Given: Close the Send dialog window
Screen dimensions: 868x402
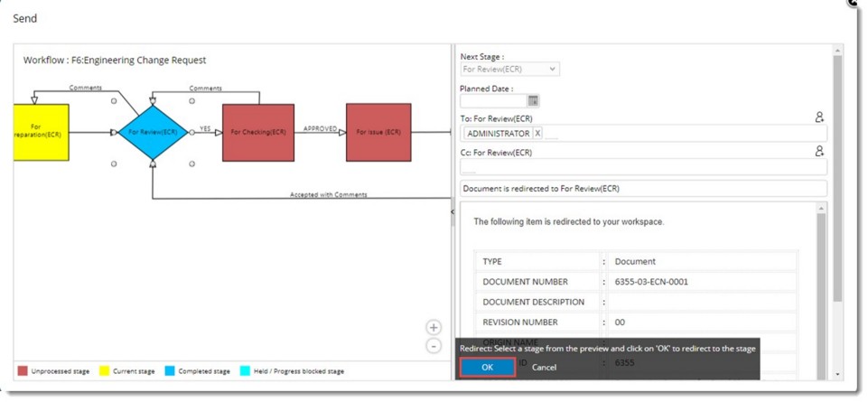Looking at the screenshot, I should tap(853, 4).
